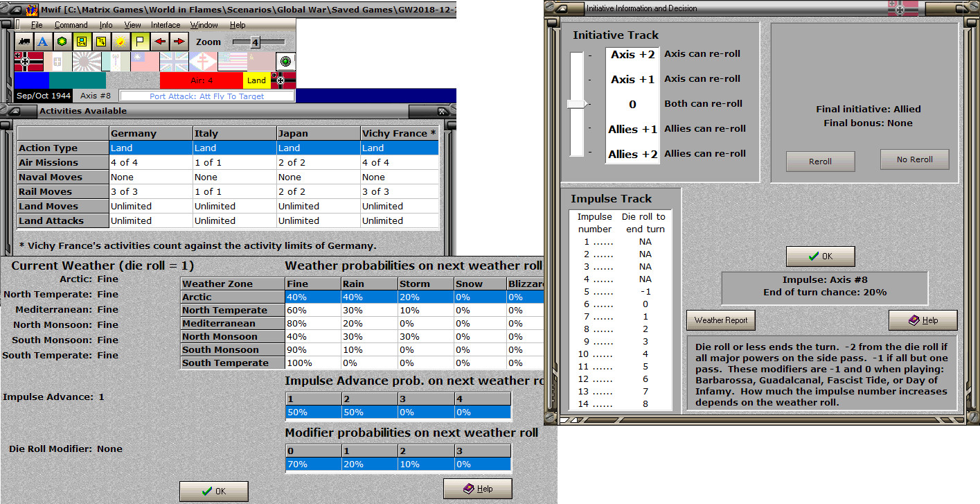Screen dimensions: 980x504
Task: Open the Window menu
Action: coord(204,25)
